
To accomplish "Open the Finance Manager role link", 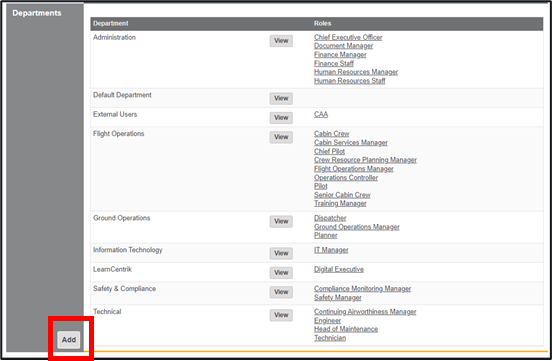I will click(340, 55).
